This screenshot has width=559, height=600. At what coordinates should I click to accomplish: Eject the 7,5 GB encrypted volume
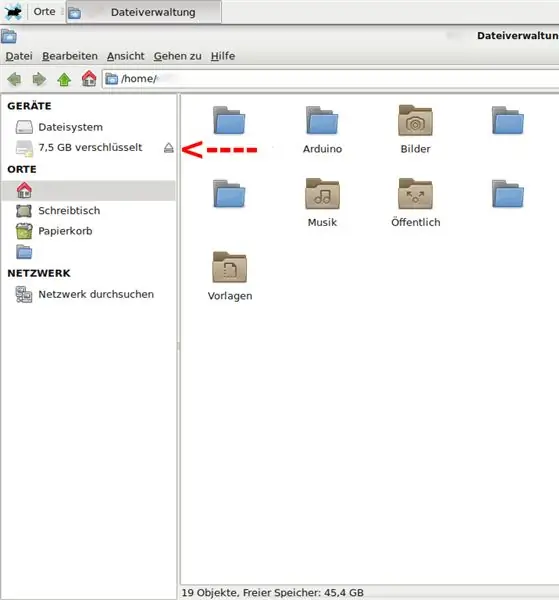(x=169, y=148)
